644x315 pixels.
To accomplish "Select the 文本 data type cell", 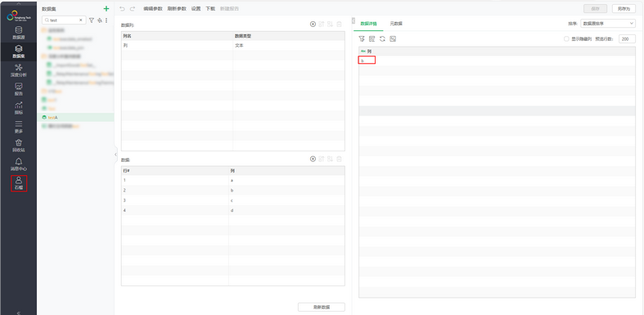I will coord(289,46).
